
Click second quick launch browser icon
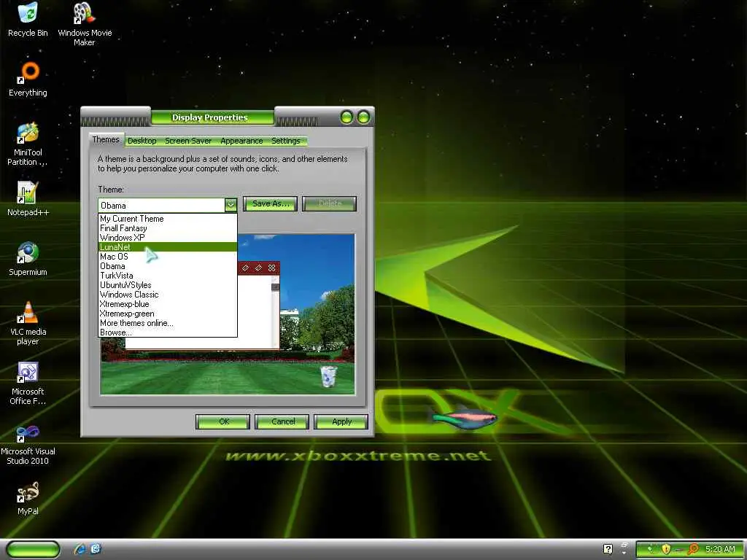click(96, 549)
